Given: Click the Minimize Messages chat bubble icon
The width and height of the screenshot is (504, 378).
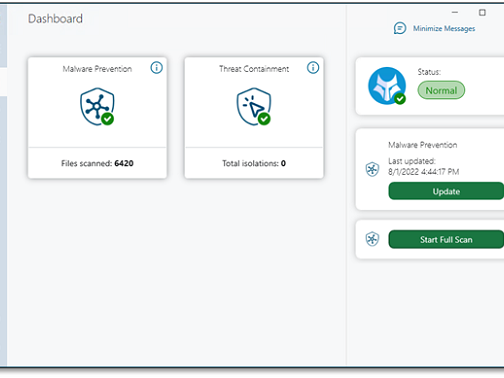Looking at the screenshot, I should click(x=400, y=28).
